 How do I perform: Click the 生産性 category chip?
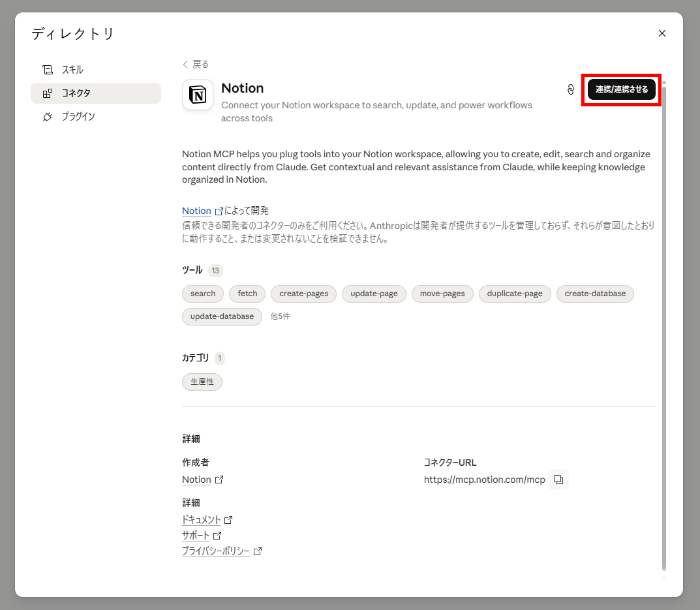(202, 382)
